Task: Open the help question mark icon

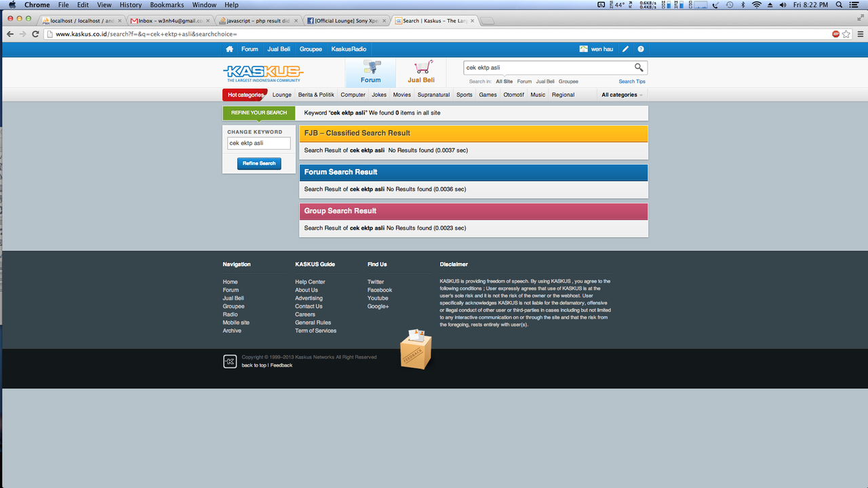Action: [641, 49]
